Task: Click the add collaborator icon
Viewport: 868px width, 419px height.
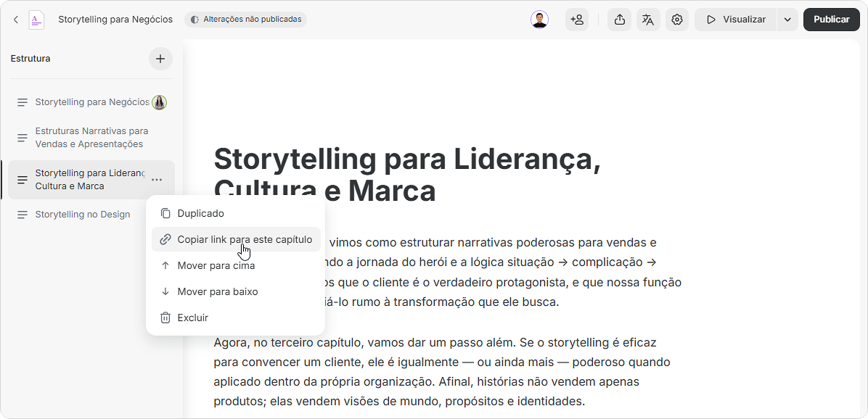Action: click(x=577, y=20)
